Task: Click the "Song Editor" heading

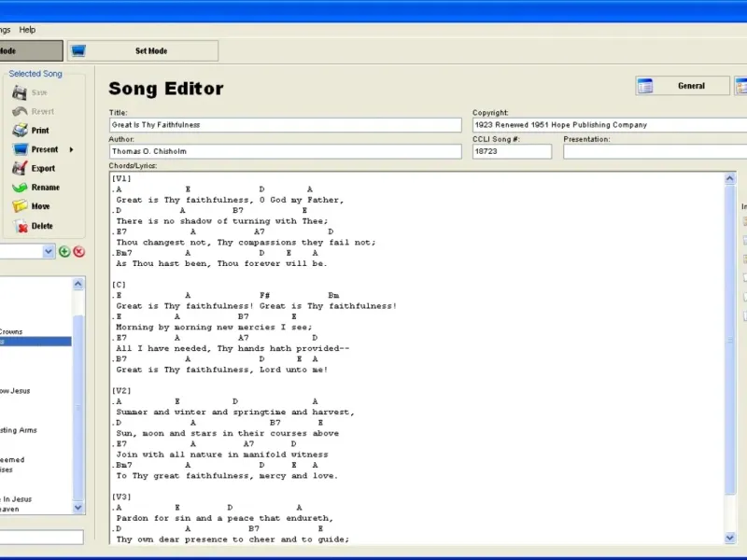Action: click(166, 89)
